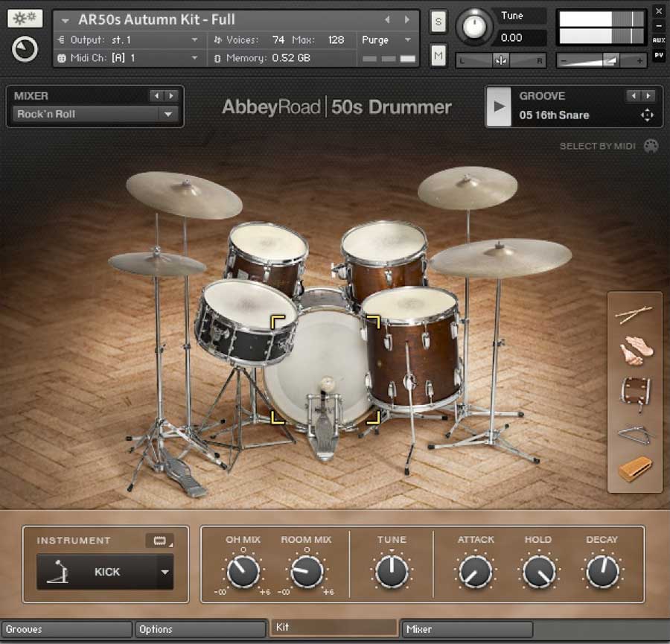
Task: Open the Purge dropdown menu
Action: tap(386, 39)
